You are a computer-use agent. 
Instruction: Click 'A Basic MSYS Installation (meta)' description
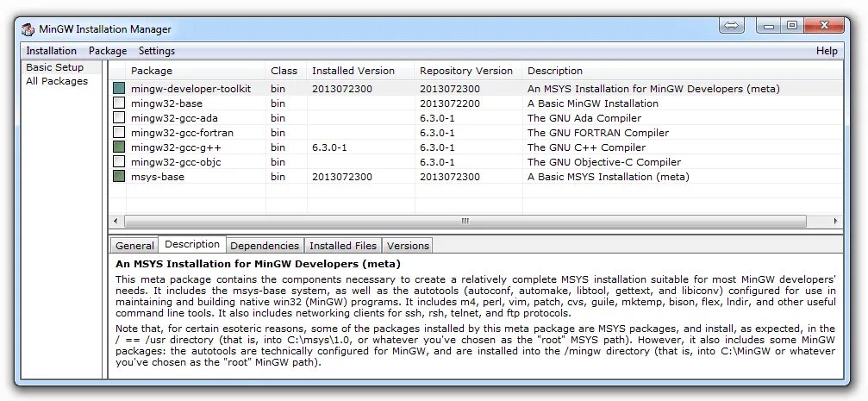(x=609, y=177)
